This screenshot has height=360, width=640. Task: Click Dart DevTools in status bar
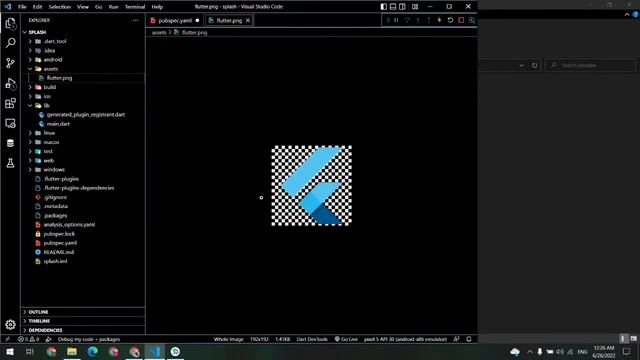pos(312,339)
